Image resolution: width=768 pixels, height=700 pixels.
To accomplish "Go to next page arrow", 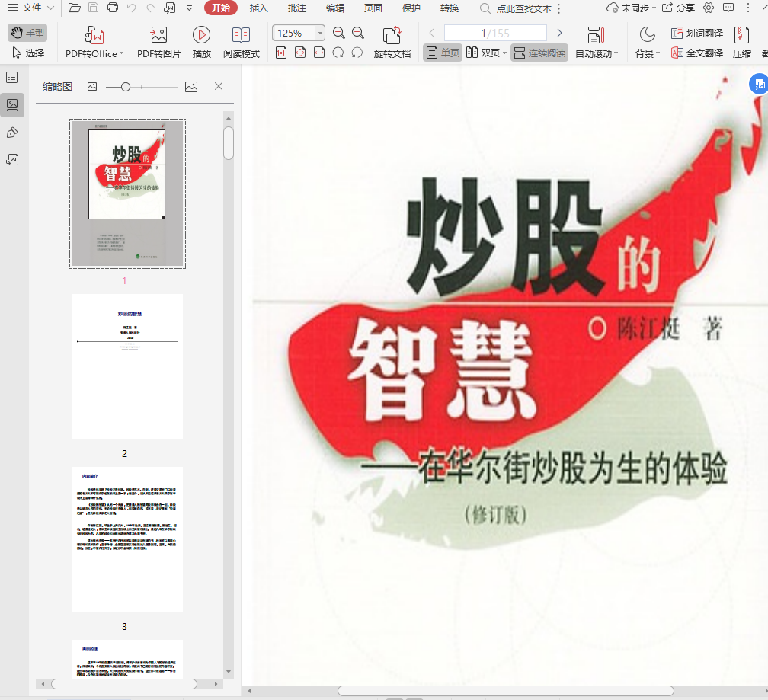I will coord(559,33).
